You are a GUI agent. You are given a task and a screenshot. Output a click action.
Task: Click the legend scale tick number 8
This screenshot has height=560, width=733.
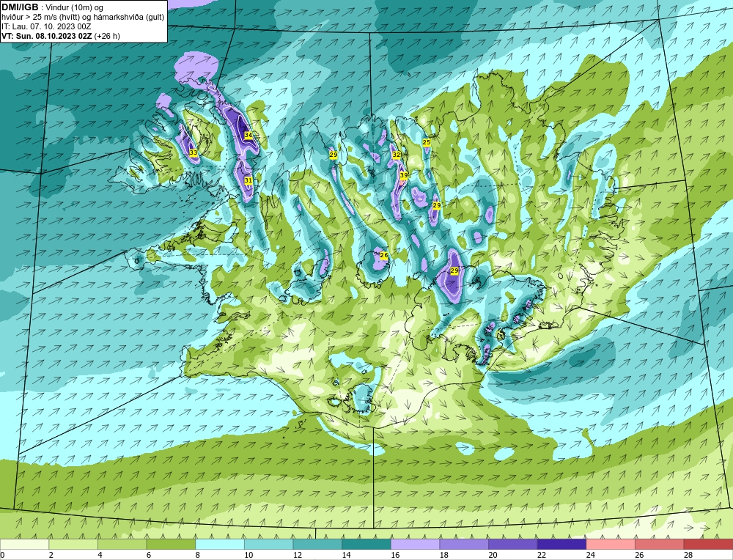coord(198,555)
